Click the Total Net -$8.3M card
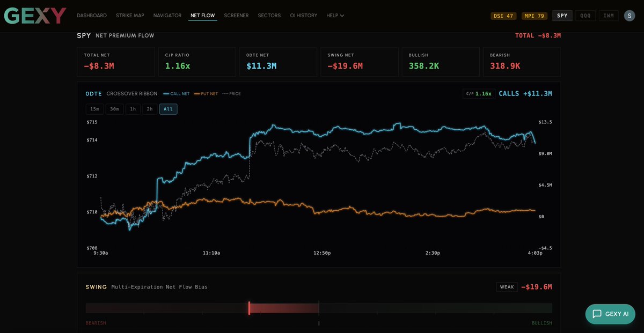Viewport: 644px width, 333px height. pos(116,62)
